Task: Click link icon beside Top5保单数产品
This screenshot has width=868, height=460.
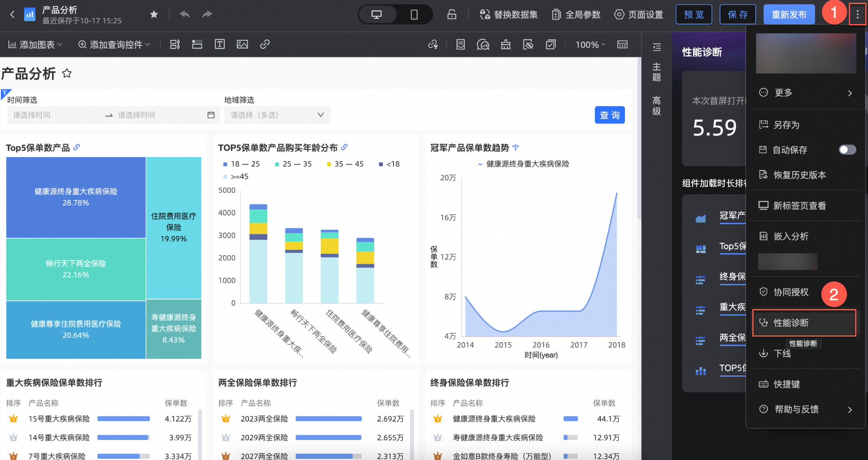Action: coord(77,147)
